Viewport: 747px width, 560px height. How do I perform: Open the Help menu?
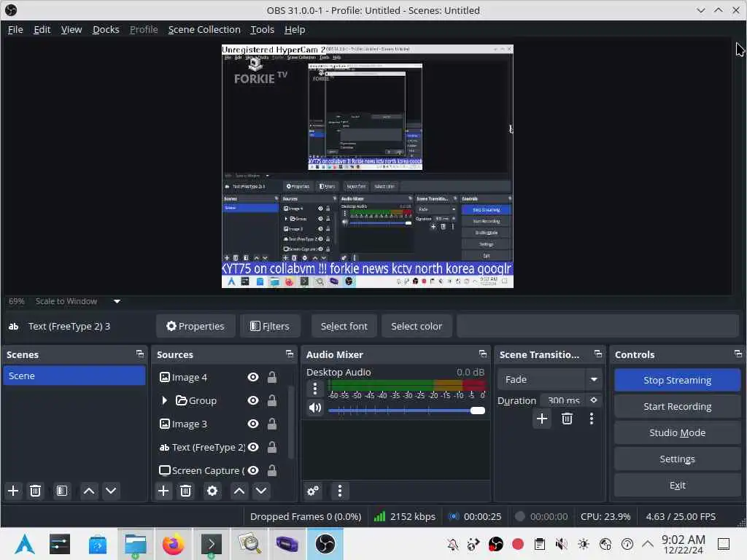[x=295, y=29]
